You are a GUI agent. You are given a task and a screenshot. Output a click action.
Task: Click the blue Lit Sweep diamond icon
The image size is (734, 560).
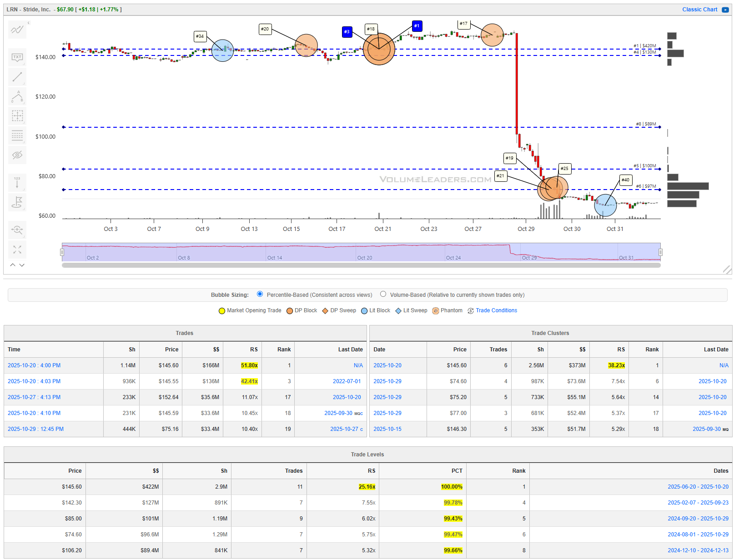pyautogui.click(x=398, y=311)
